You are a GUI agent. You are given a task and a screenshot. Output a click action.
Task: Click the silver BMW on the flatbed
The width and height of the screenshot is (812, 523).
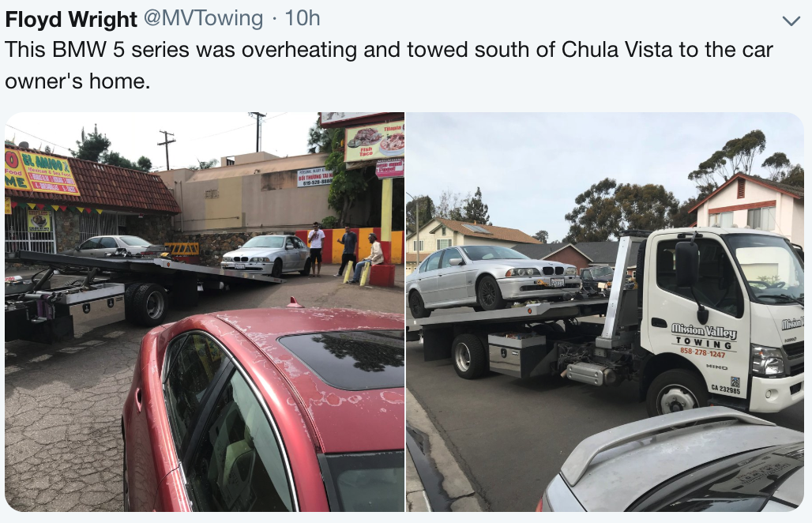pos(492,280)
